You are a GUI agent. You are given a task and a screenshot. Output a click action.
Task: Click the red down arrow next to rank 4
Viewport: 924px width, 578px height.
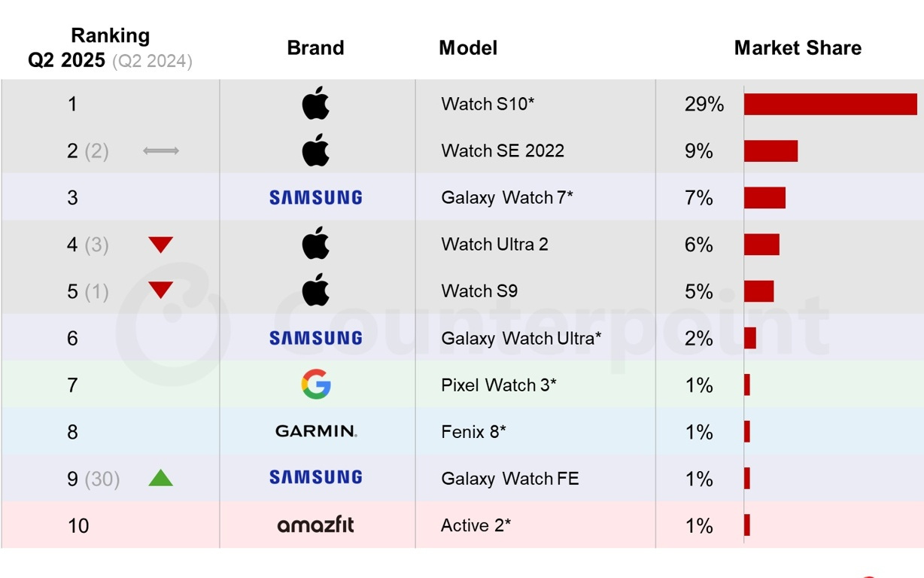click(160, 245)
